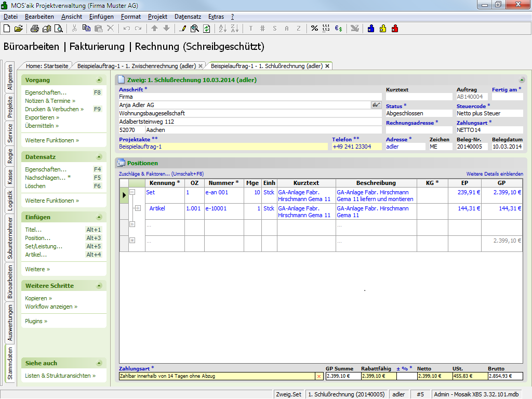Expand the Artikel row tree node
This screenshot has width=532, height=399.
click(138, 208)
